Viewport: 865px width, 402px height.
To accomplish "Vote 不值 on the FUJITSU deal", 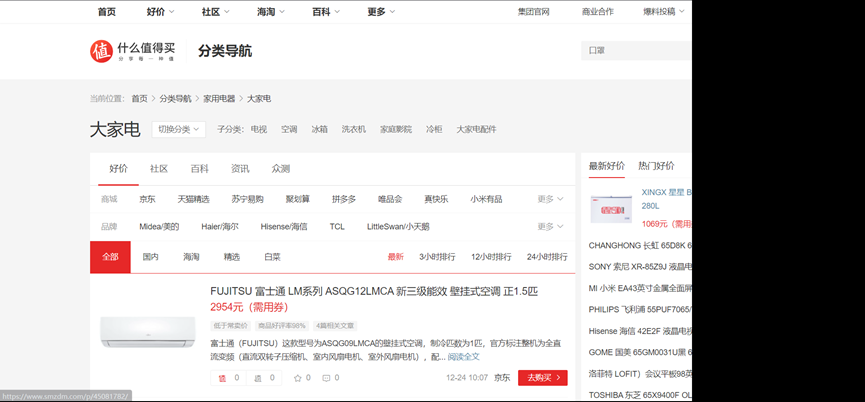I will point(264,378).
